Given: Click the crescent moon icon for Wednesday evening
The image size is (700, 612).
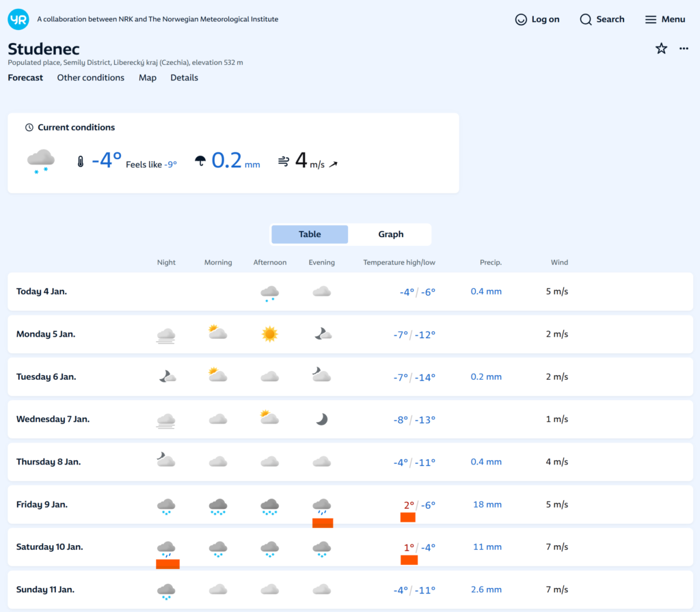Looking at the screenshot, I should [x=322, y=419].
